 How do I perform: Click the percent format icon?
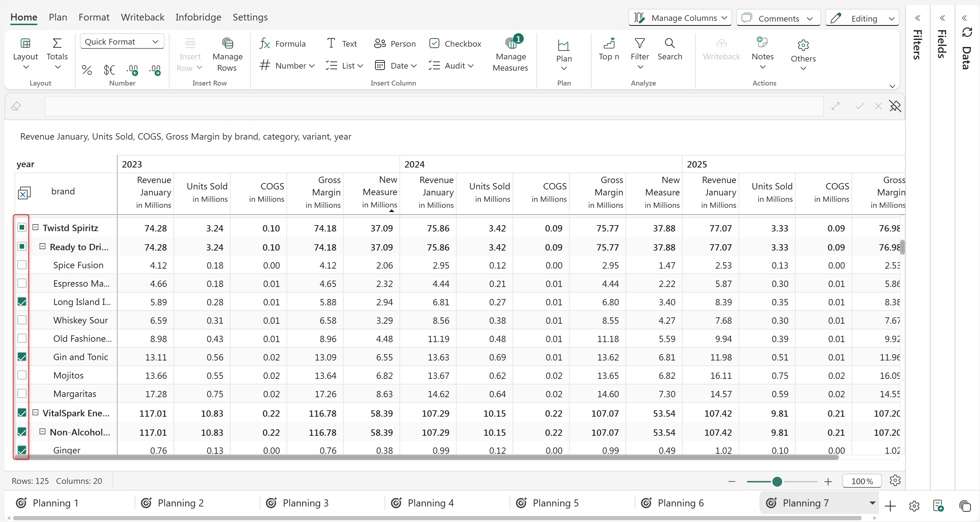pyautogui.click(x=87, y=70)
